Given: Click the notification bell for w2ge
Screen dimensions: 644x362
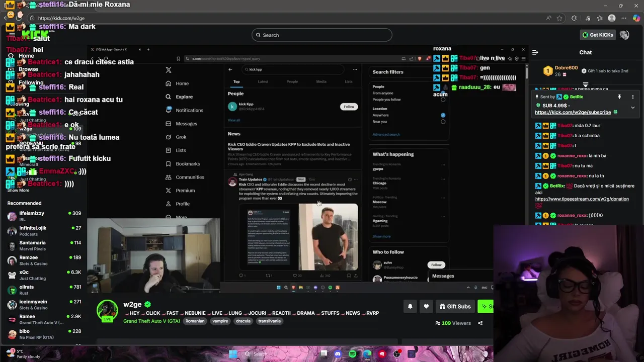Looking at the screenshot, I should click(410, 306).
